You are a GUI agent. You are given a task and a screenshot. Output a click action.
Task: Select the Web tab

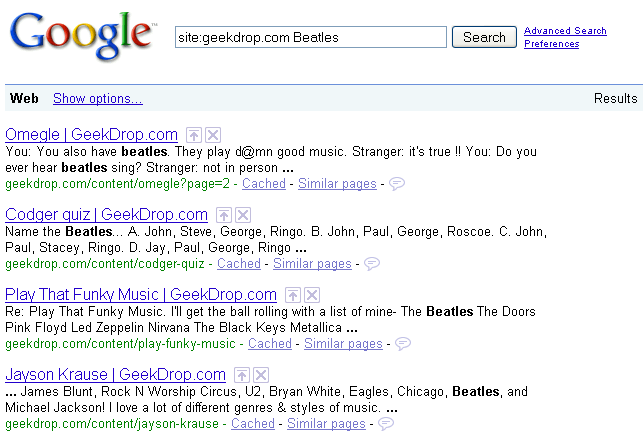tap(24, 98)
